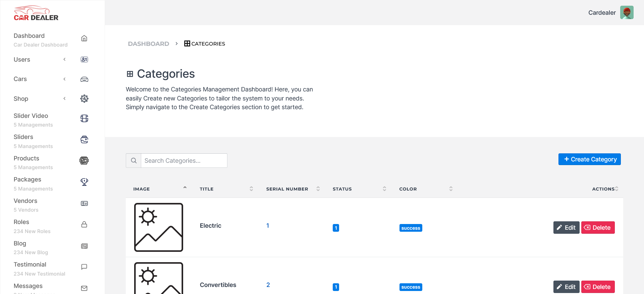Viewport: 644px width, 294px height.
Task: Sort table by Serial Number column
Action: coord(318,189)
